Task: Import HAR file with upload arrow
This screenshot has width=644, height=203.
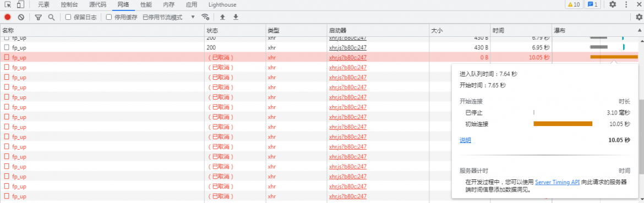Action: coord(222,17)
